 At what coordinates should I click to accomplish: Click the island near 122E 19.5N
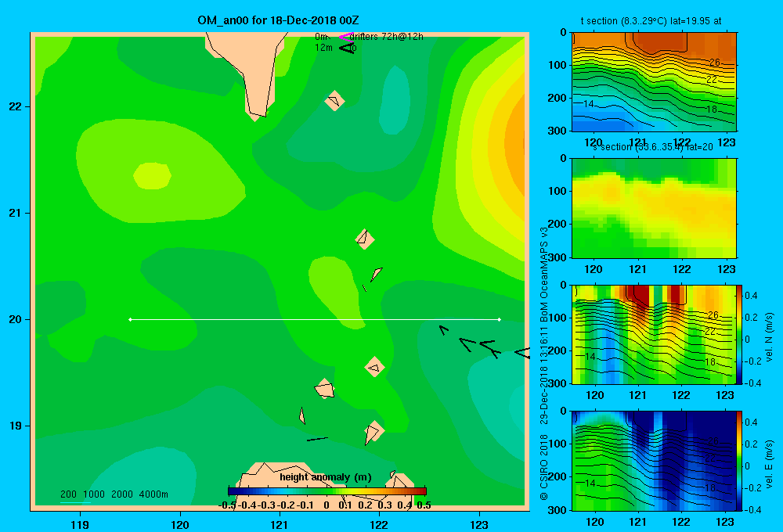pos(374,367)
